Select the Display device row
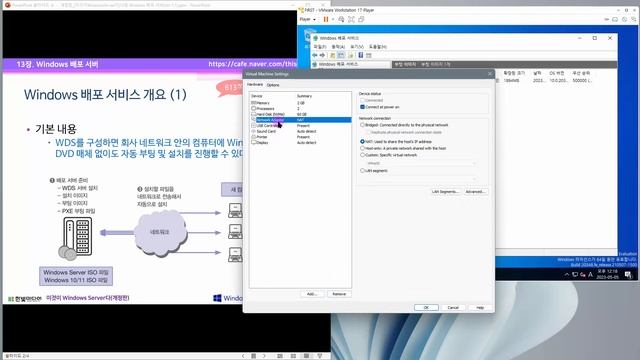The image size is (640, 360). (x=301, y=143)
